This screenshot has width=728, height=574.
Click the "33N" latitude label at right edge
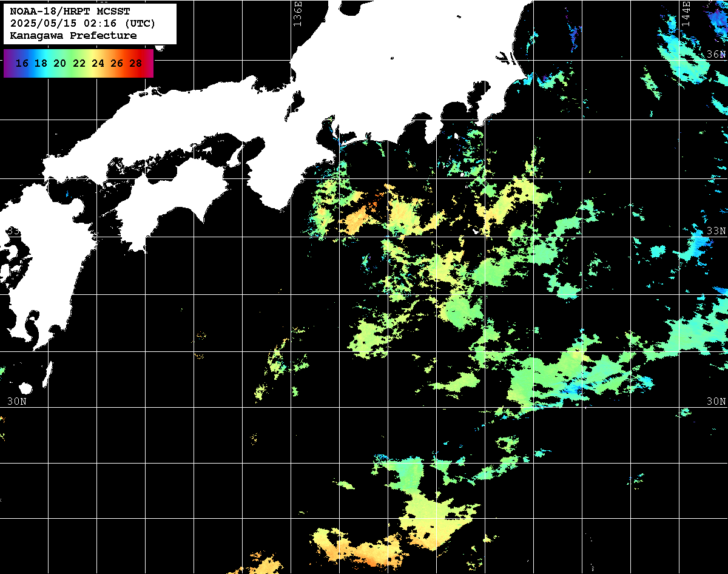coord(716,231)
